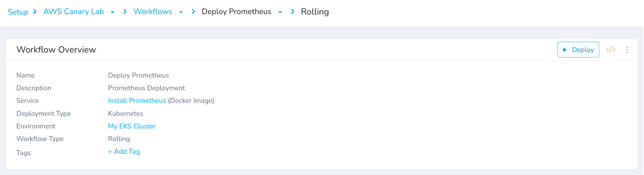This screenshot has width=644, height=175.
Task: Click the Rolling breadcrumb label
Action: [x=315, y=12]
